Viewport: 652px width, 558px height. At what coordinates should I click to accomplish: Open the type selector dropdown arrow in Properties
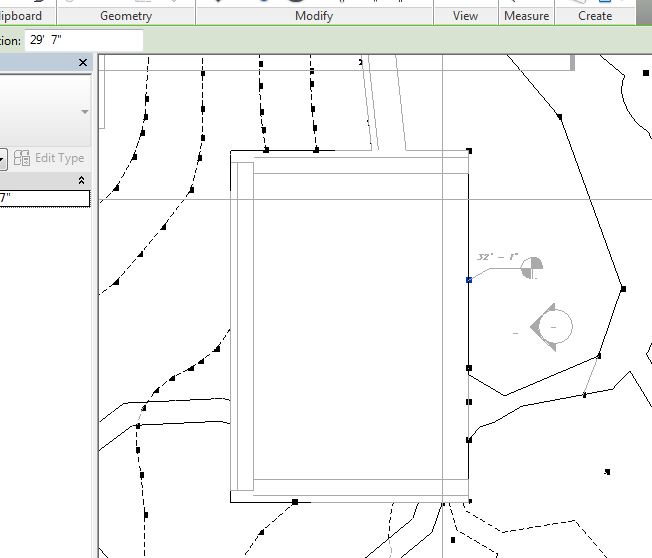(85, 111)
